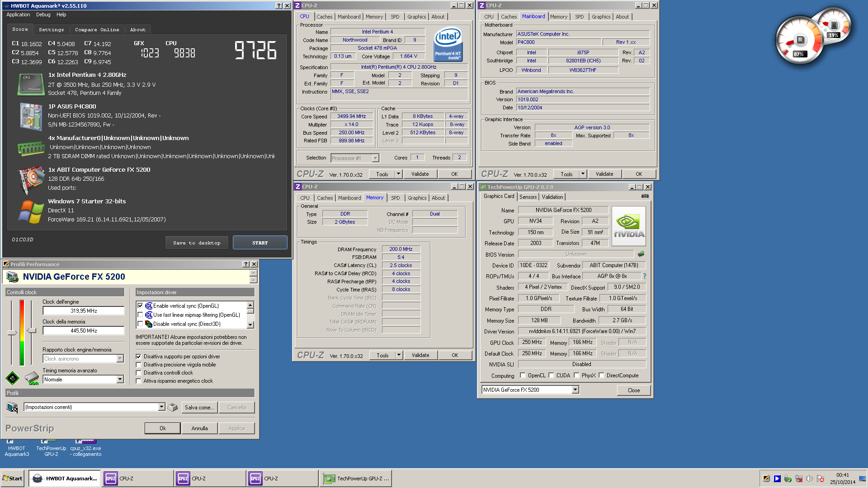Click the NVIDIA logo in GPU-Z
This screenshot has width=868, height=488.
tap(629, 226)
